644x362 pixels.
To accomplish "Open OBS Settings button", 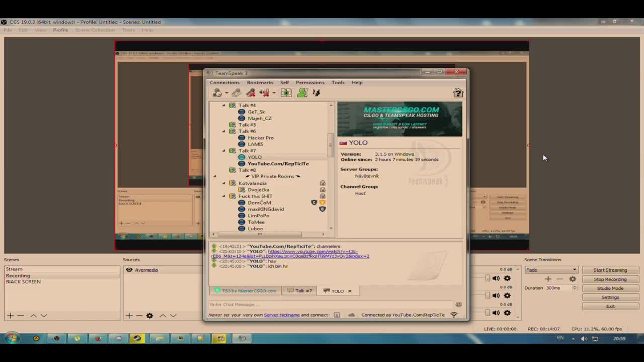I will [610, 297].
